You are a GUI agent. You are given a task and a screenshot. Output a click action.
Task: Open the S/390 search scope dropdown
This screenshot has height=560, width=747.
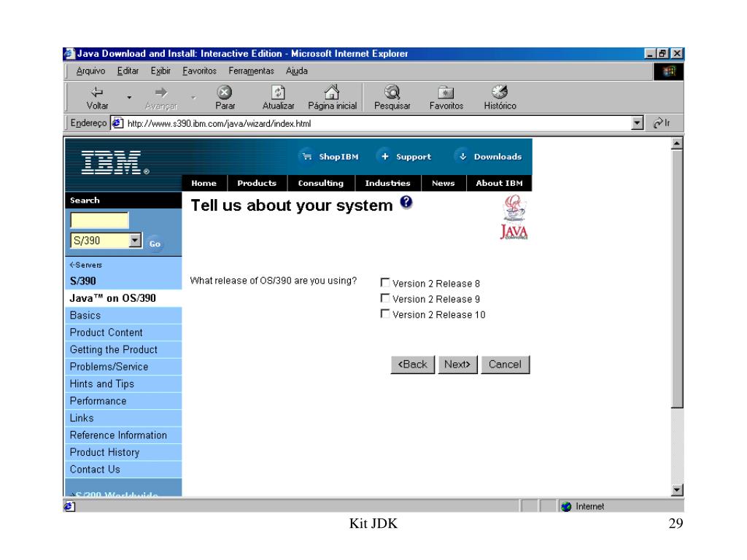click(135, 241)
